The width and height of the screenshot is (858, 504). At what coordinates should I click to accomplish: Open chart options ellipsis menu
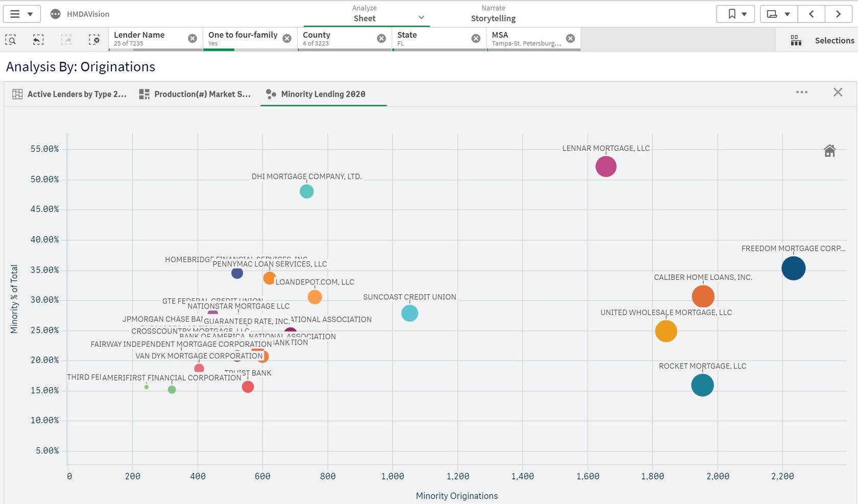802,92
